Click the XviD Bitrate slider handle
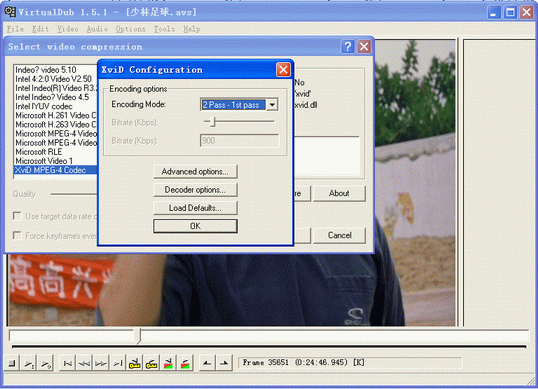The width and height of the screenshot is (538, 389). (213, 121)
